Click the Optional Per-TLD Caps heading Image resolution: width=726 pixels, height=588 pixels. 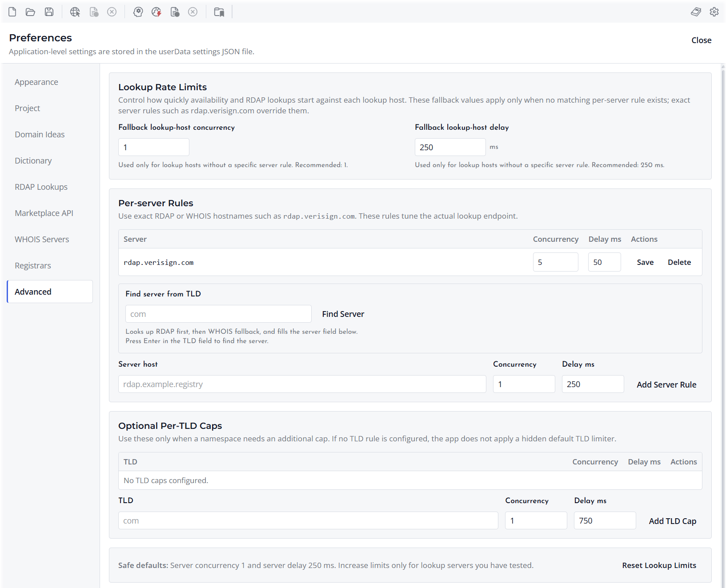click(170, 426)
